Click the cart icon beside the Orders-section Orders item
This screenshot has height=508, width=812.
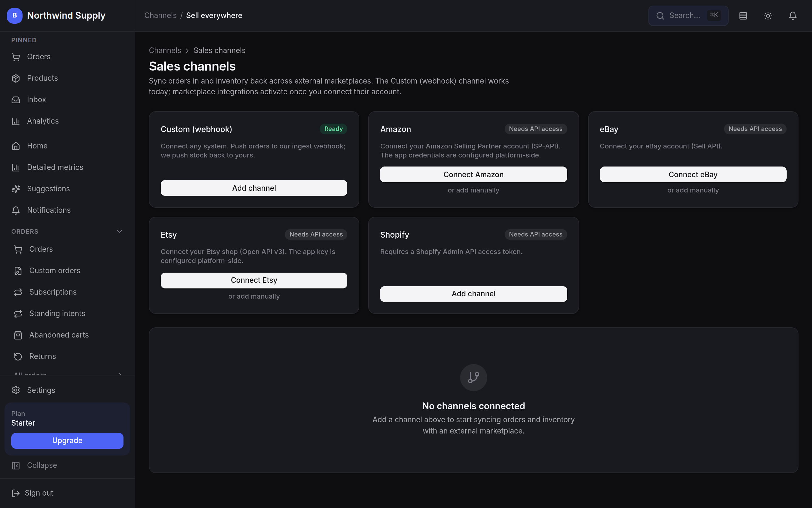[x=18, y=250]
